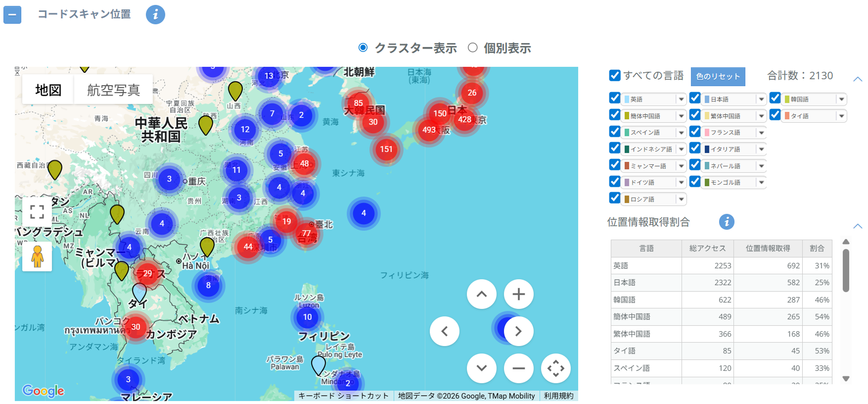
Task: Switch map to 航空写真 view
Action: (x=113, y=90)
